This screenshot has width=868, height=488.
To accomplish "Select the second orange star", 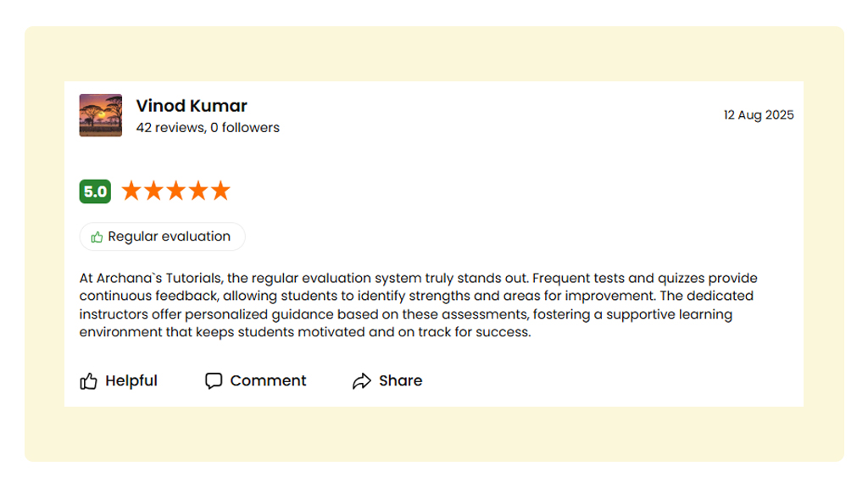I will point(153,191).
